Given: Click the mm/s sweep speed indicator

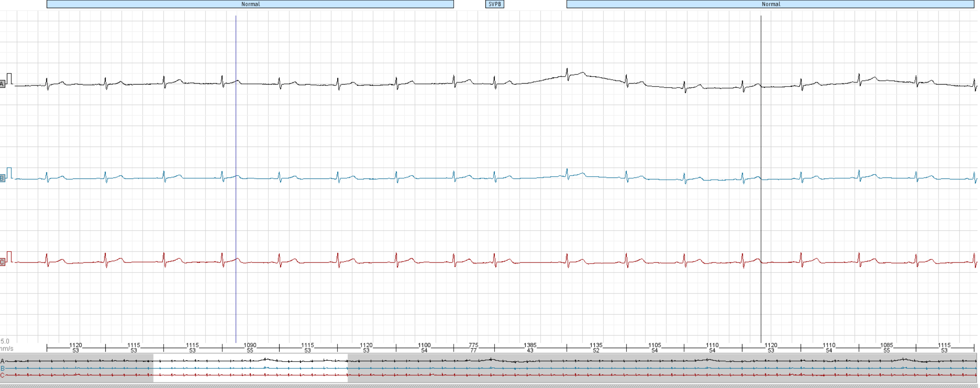Looking at the screenshot, I should click(5, 349).
